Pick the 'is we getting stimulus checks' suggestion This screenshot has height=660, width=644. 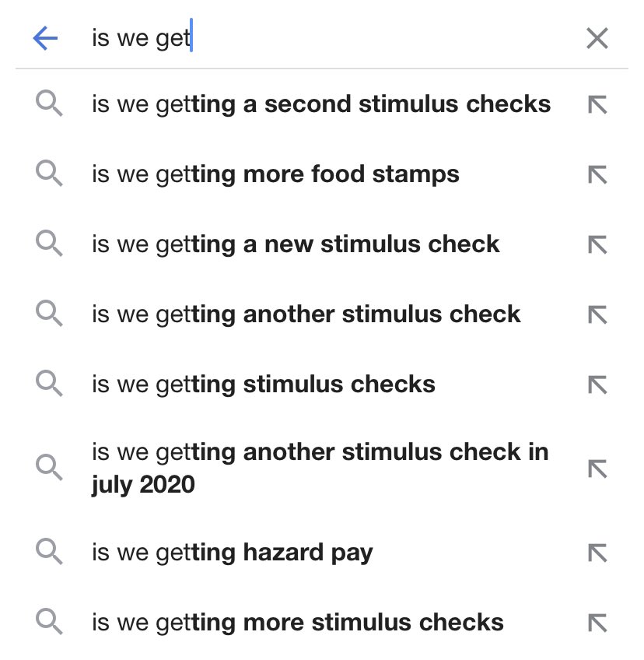click(263, 384)
